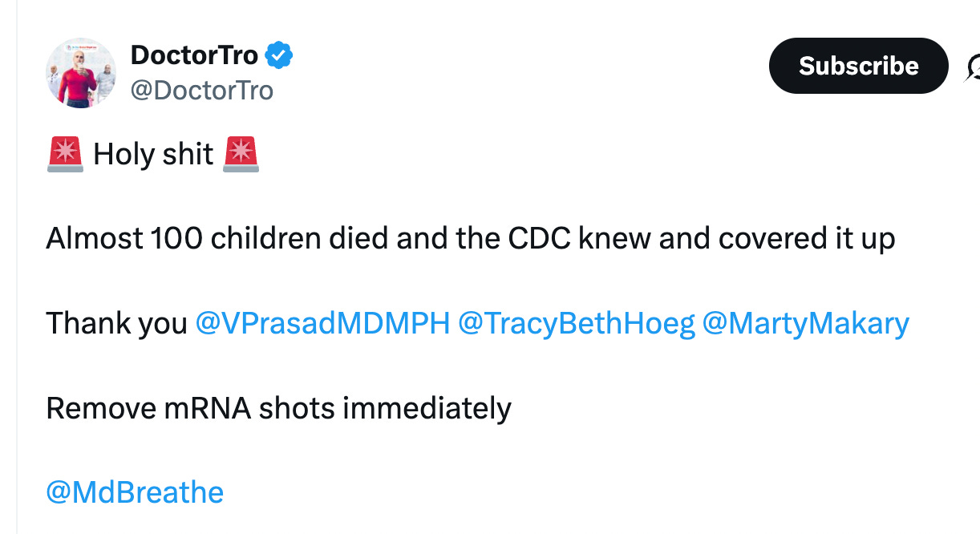Open the @VPrasadMDMPH mention
Viewport: 980px width, 534px height.
[x=322, y=323]
